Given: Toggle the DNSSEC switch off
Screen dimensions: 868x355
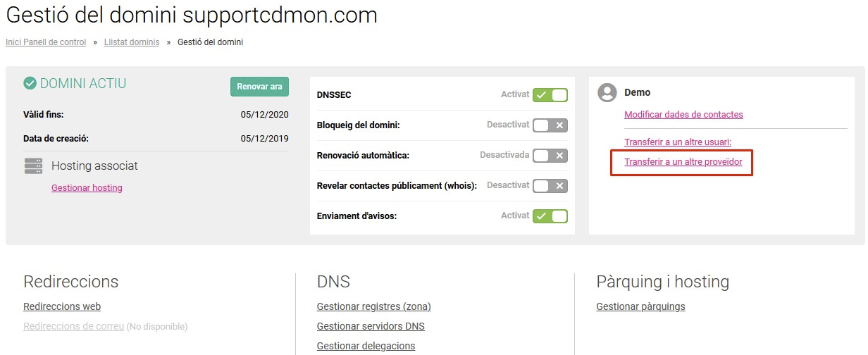Looking at the screenshot, I should (550, 95).
